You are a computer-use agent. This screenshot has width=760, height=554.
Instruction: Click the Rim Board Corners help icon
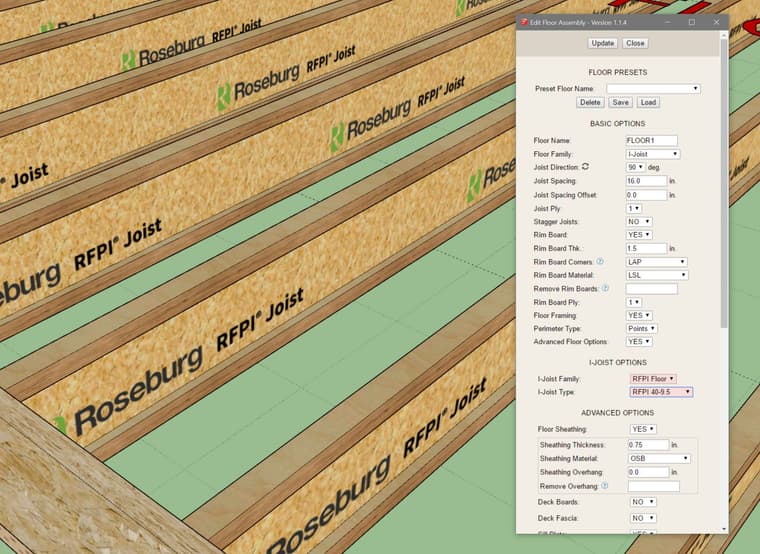click(x=600, y=261)
